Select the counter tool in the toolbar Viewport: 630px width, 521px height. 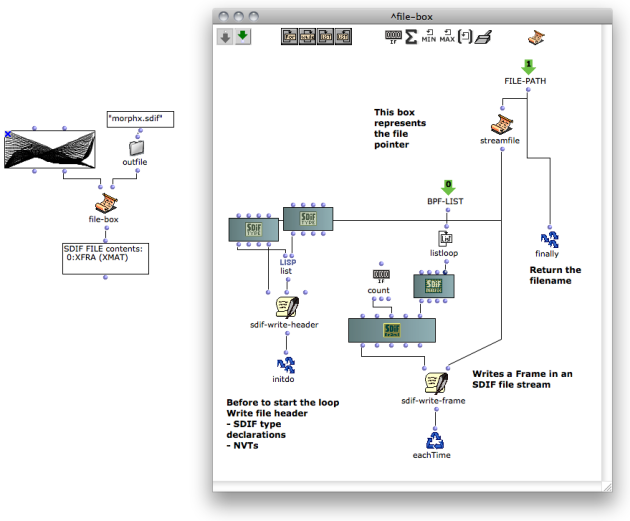pyautogui.click(x=393, y=37)
